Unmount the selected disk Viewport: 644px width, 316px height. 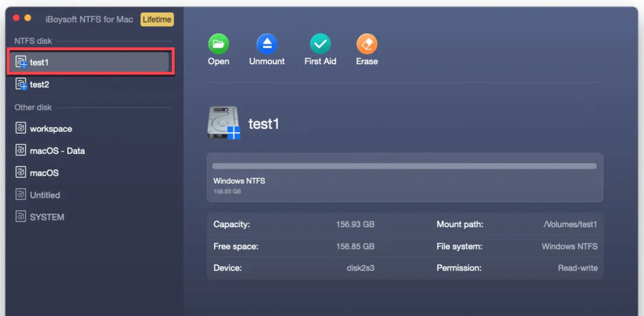[x=267, y=50]
